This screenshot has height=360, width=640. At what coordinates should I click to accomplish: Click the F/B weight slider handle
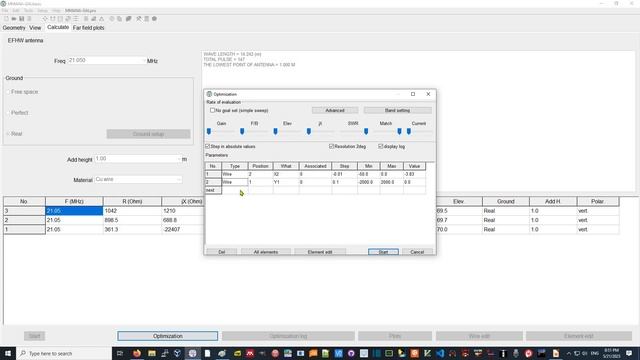click(x=242, y=131)
